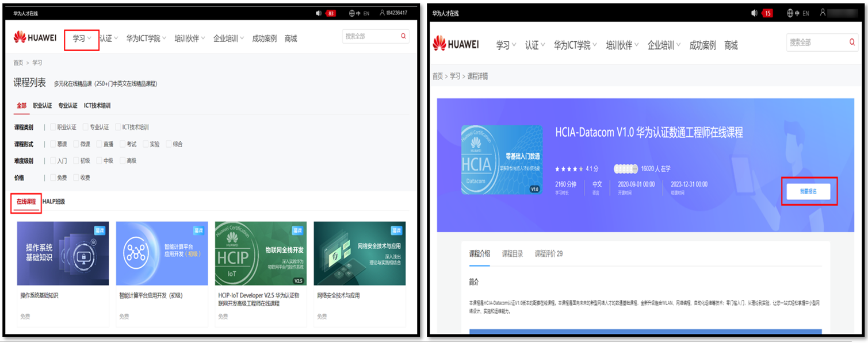This screenshot has height=343, width=868.
Task: Open the 操作系统基础知识 course thumbnail
Action: point(63,253)
